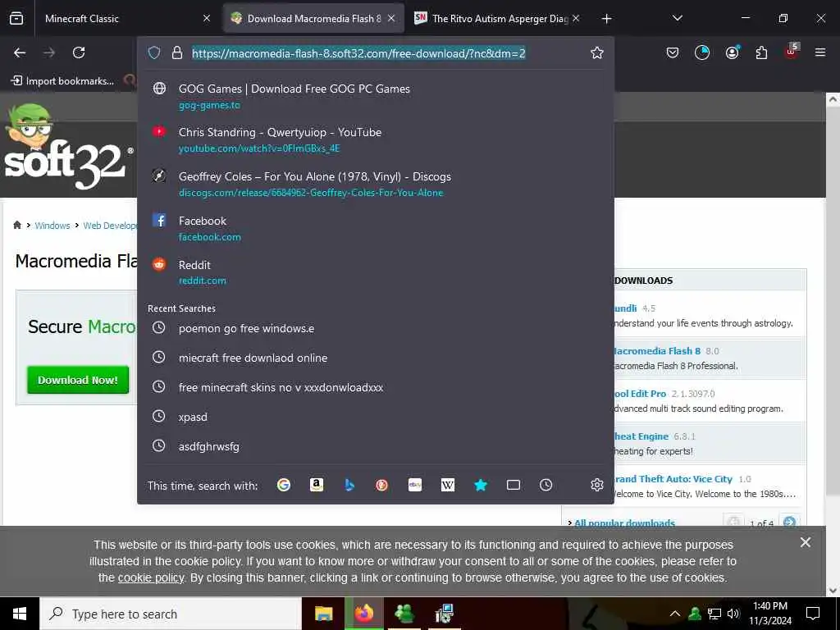Open File Explorer from taskbar
Viewport: 840px width, 630px height.
pyautogui.click(x=323, y=614)
